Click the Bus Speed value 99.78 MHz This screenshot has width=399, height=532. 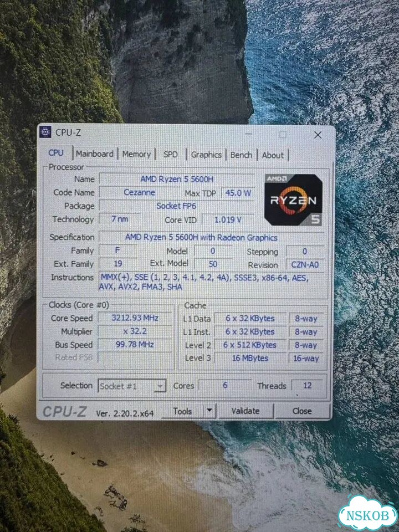point(135,344)
